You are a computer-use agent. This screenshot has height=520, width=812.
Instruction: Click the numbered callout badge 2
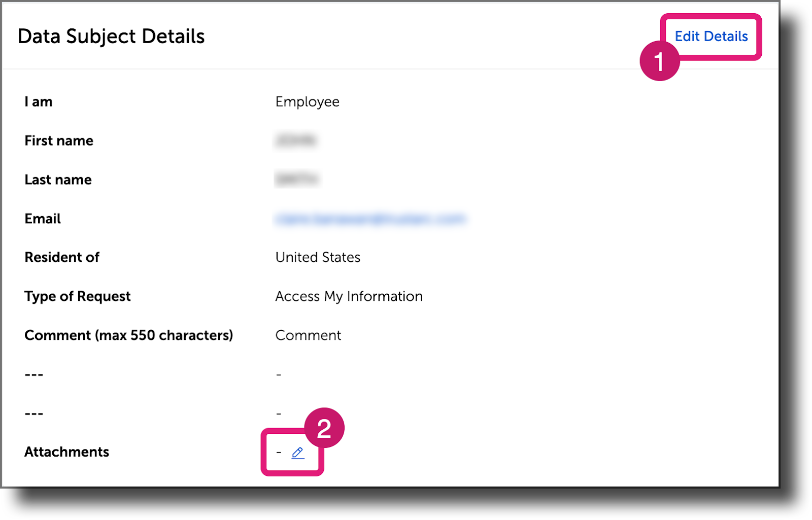[325, 428]
